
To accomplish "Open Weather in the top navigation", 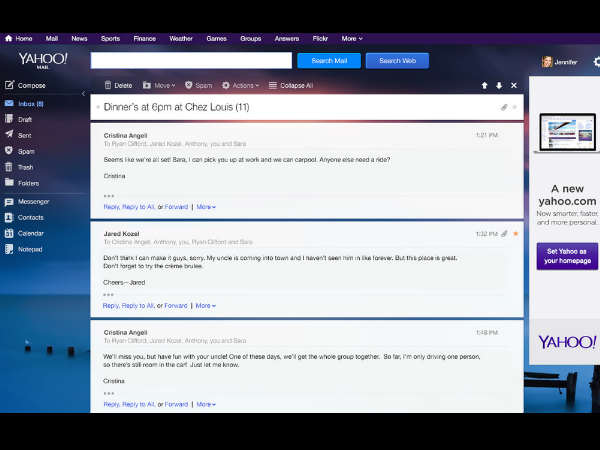I will pos(181,38).
